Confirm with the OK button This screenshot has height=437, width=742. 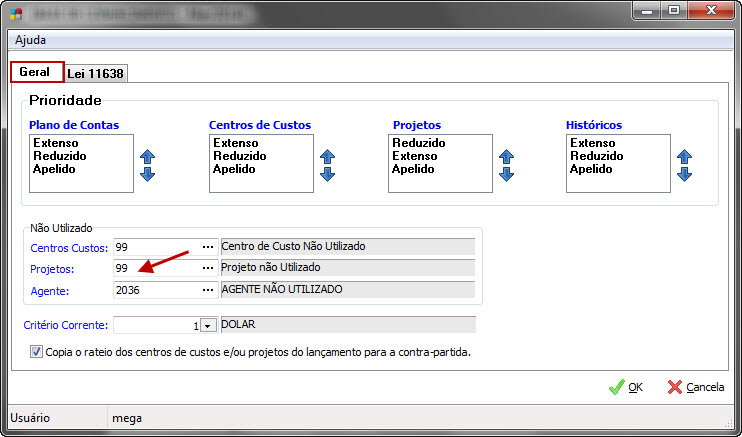point(626,387)
